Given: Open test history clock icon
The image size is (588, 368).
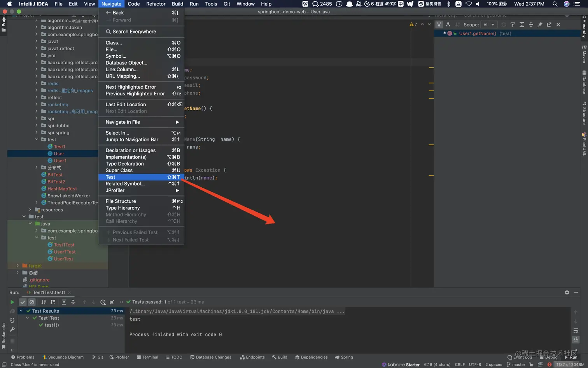Looking at the screenshot, I should [x=103, y=302].
